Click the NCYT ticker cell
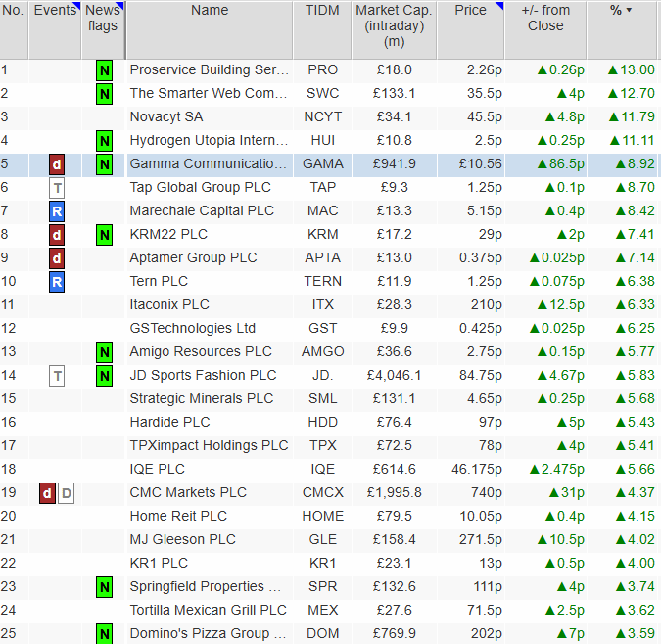 tap(323, 116)
